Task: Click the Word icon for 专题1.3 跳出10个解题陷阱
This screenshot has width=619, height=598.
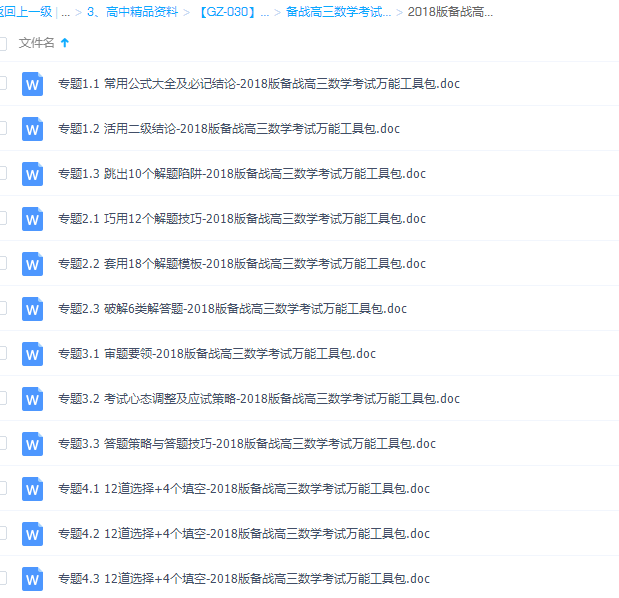Action: pos(33,174)
